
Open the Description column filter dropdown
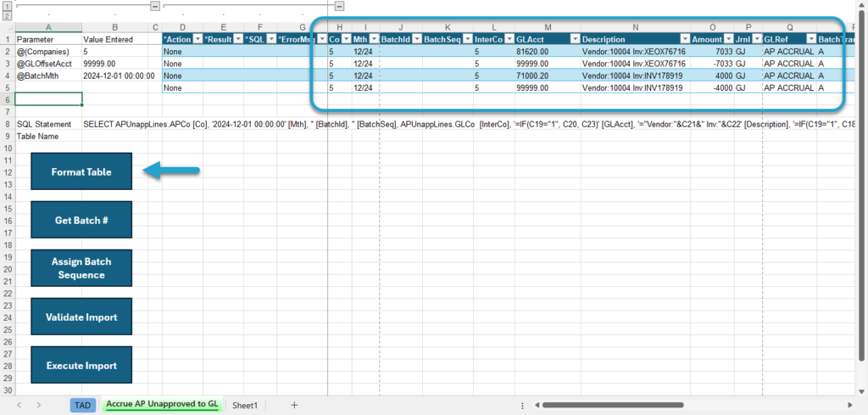click(685, 39)
